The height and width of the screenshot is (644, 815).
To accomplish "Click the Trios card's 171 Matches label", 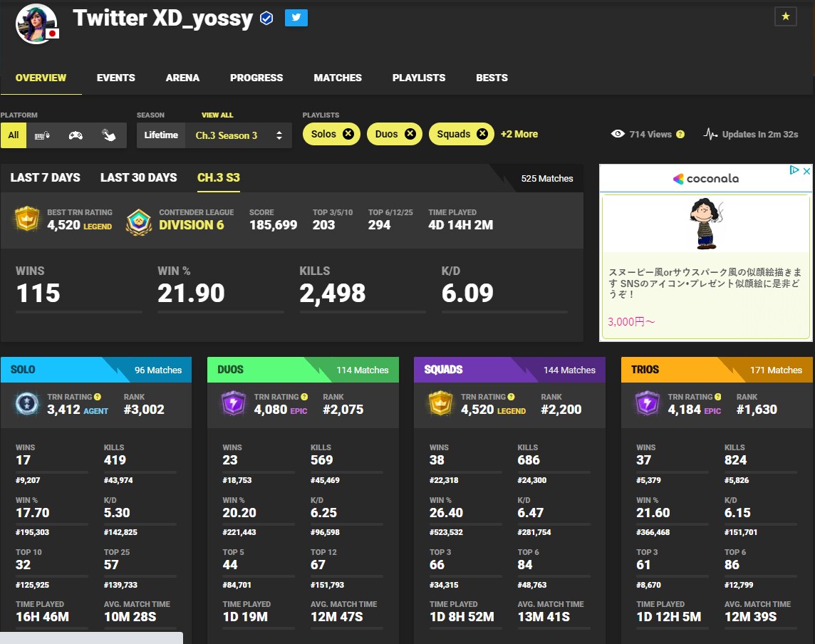I will click(776, 370).
